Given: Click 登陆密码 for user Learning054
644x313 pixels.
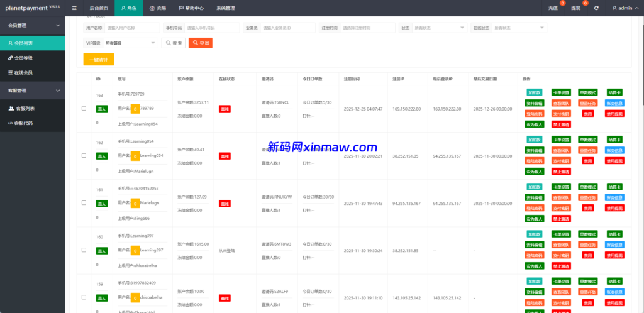Looking at the screenshot, I should coord(535,161).
